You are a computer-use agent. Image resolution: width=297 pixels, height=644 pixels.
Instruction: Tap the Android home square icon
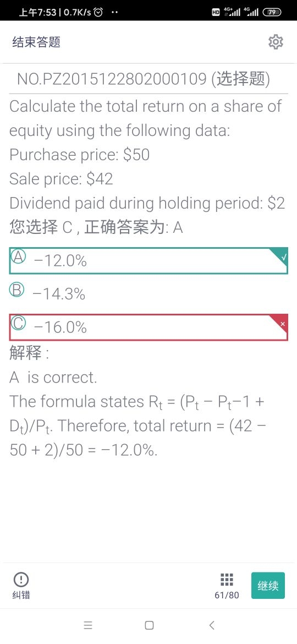pos(149,625)
